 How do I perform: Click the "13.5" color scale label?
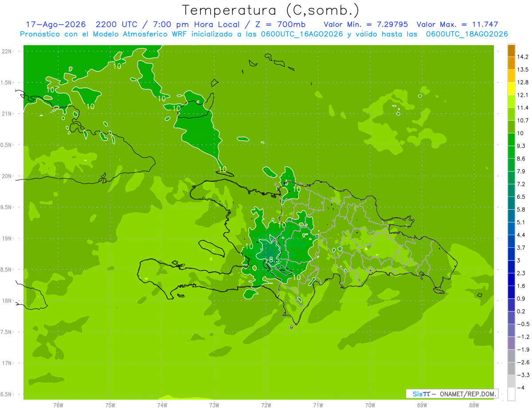[523, 70]
